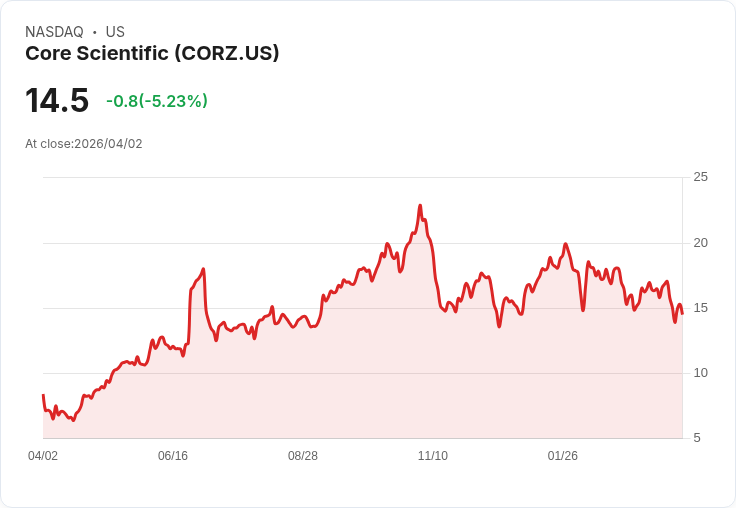Click the 08/28 date on the x-axis

(303, 456)
